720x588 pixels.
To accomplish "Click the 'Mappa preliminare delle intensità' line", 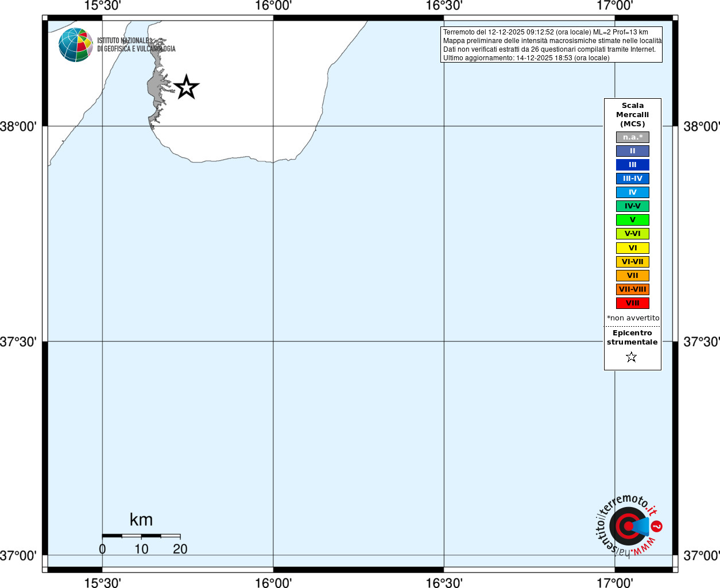I will point(552,41).
